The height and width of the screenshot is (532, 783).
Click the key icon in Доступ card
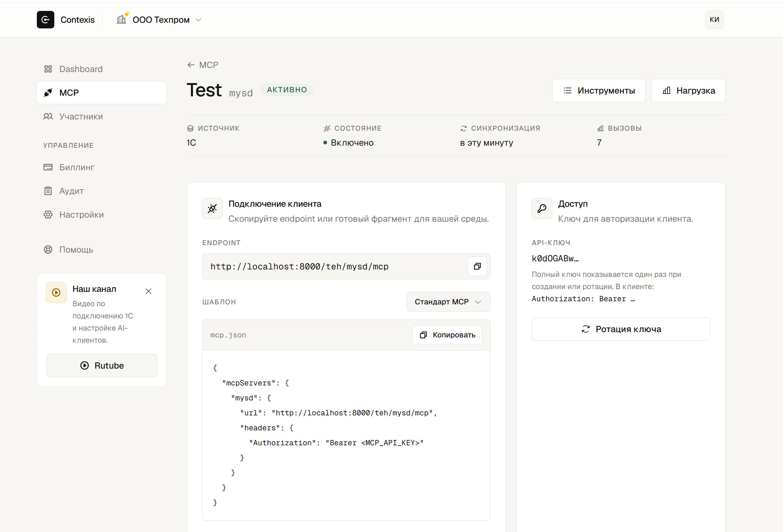tap(542, 209)
